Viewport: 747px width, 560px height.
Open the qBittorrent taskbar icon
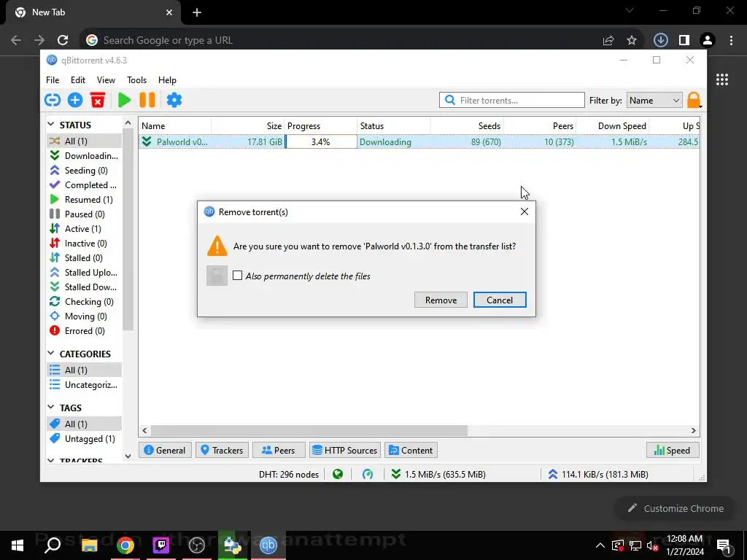pyautogui.click(x=268, y=545)
